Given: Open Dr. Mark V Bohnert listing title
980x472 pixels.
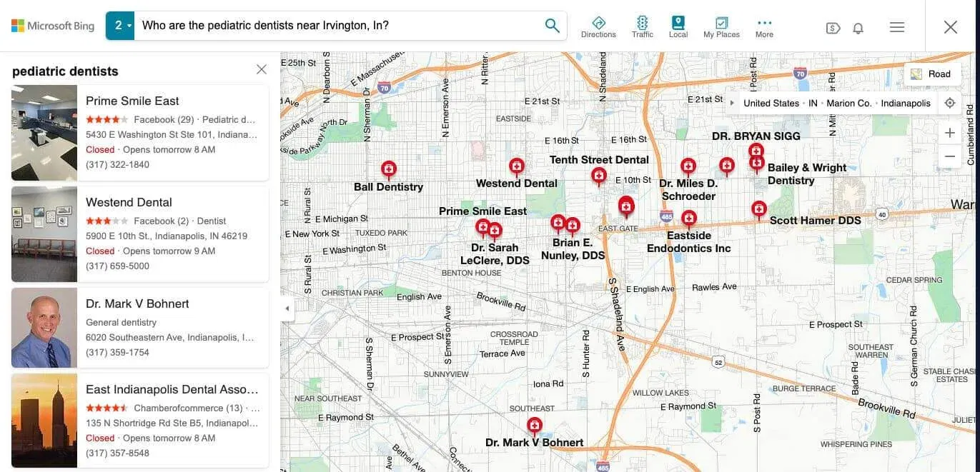Looking at the screenshot, I should pyautogui.click(x=137, y=303).
